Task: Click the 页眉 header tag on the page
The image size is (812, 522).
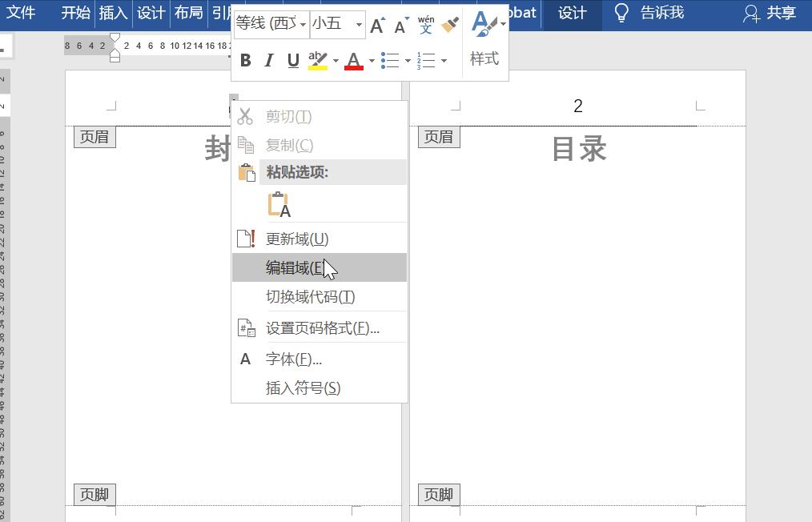Action: [94, 136]
